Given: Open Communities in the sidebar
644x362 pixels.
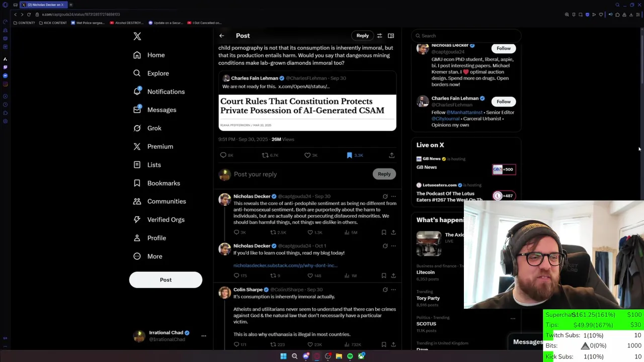Looking at the screenshot, I should coord(159,202).
